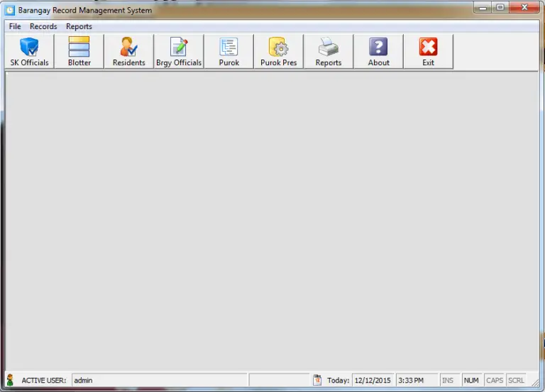Click the admin user name field
Image resolution: width=545 pixels, height=392 pixels.
[160, 380]
